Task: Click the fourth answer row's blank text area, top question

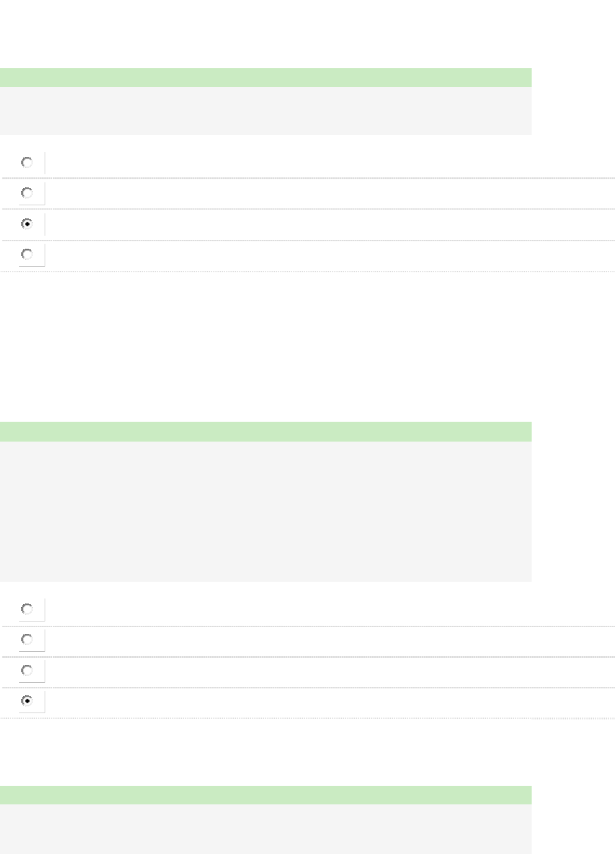Action: click(x=329, y=255)
